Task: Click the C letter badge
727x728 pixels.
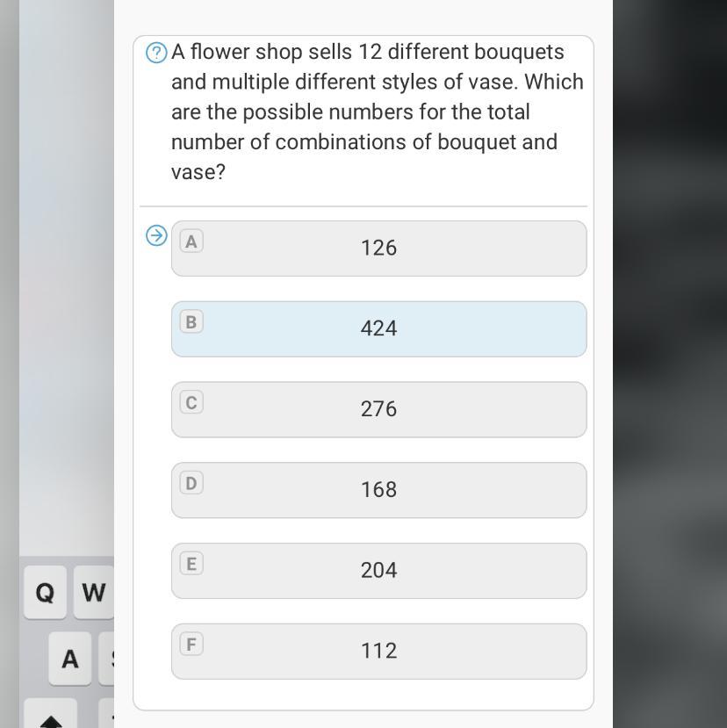Action: (191, 403)
